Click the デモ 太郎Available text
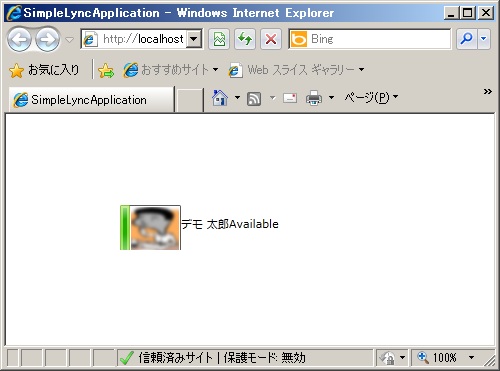Screen dimensions: 500x371 tap(230, 224)
